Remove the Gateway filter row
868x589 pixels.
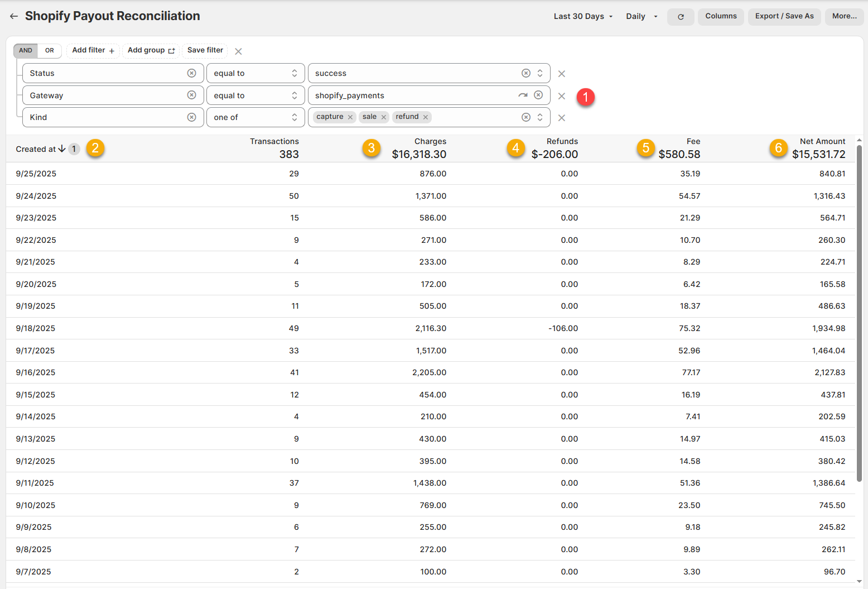point(561,96)
